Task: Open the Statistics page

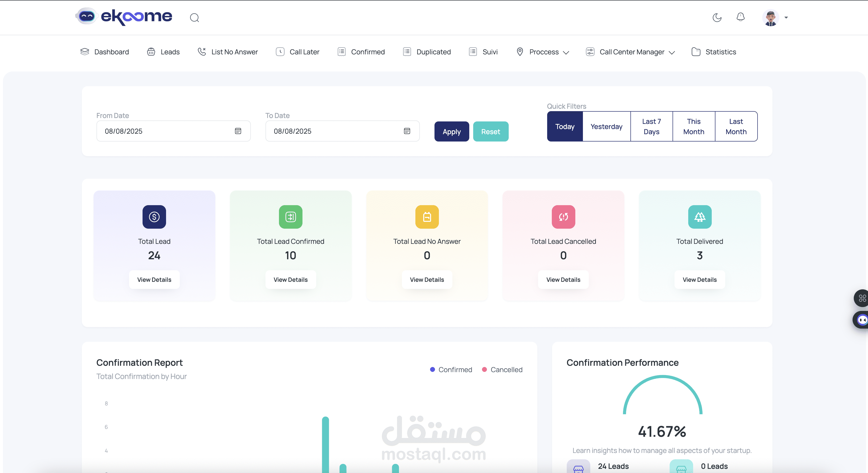Action: (714, 52)
